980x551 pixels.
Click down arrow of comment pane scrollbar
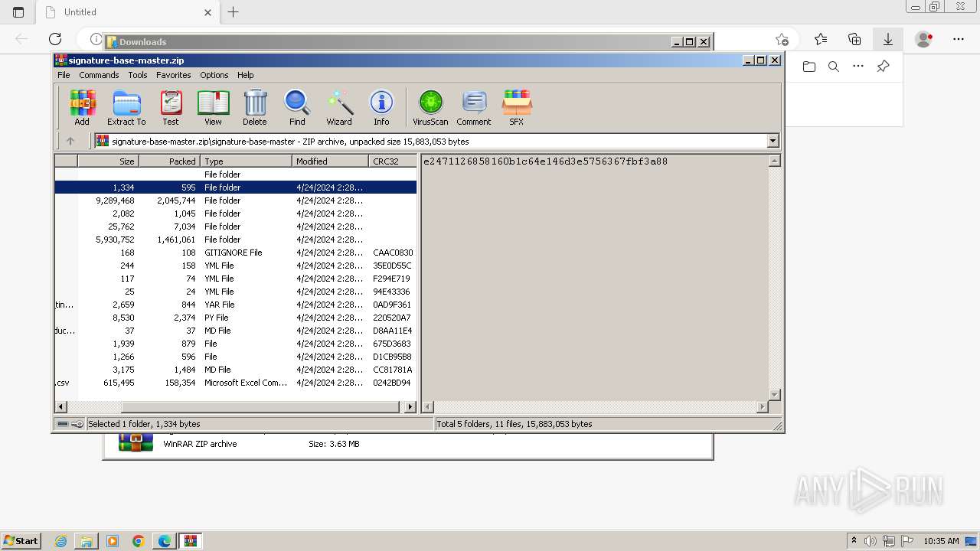774,394
